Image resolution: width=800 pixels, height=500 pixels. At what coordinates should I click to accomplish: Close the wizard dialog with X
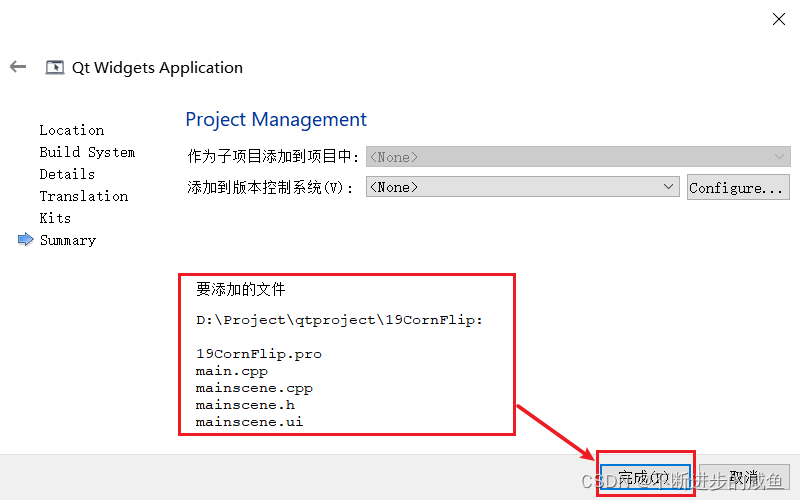[x=779, y=19]
